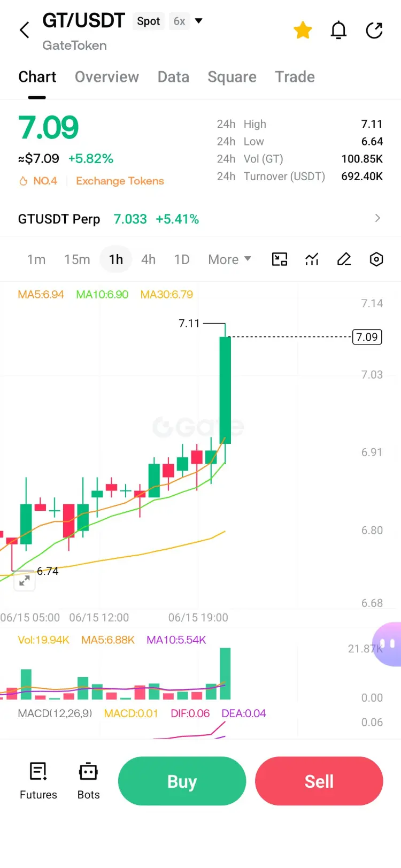Open the Data tab

[x=173, y=77]
